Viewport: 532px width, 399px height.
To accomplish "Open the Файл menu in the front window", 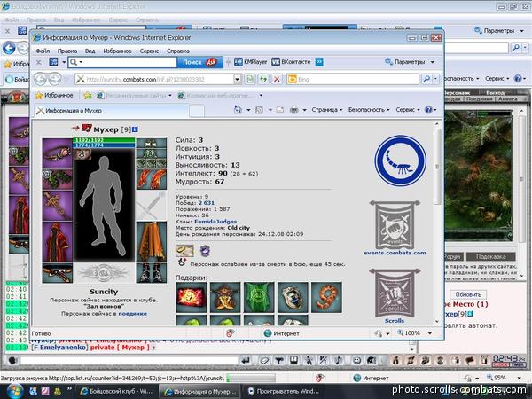I will tap(43, 51).
